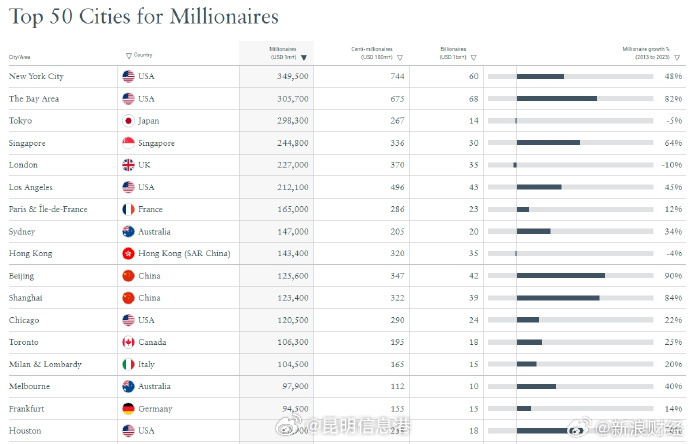The width and height of the screenshot is (690, 444).
Task: Click the UK flag icon in London row
Action: click(128, 165)
